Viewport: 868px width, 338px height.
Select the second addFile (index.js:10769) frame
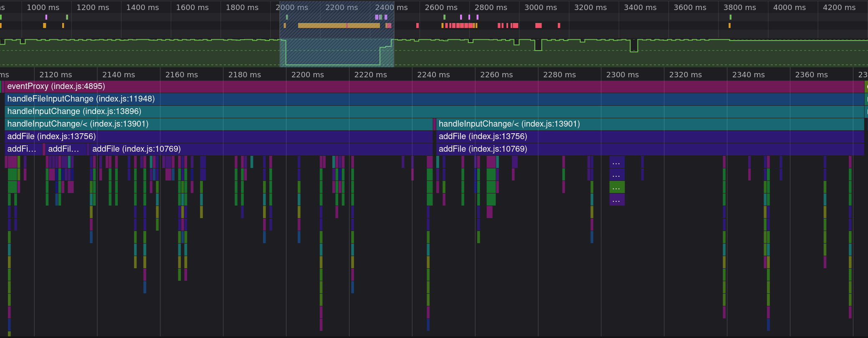[650, 149]
